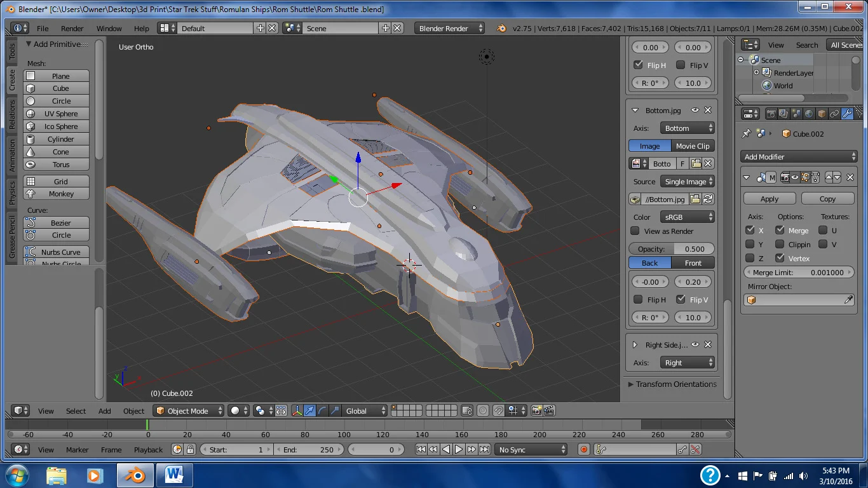The width and height of the screenshot is (868, 488).
Task: Open the Window menu
Action: tap(109, 29)
